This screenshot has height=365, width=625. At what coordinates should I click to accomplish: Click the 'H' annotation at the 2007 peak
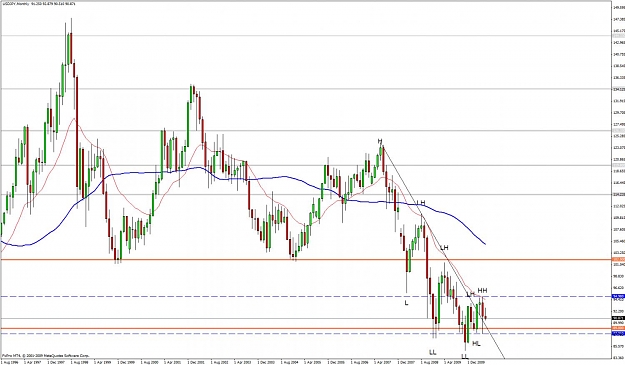click(x=380, y=141)
